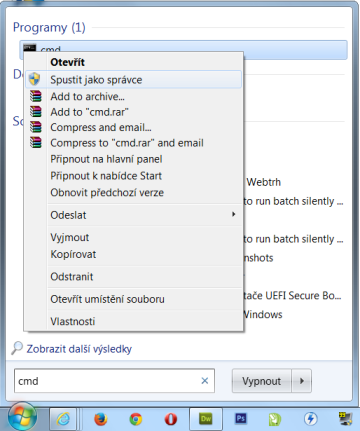Image resolution: width=360 pixels, height=431 pixels.
Task: Open Google Chrome from the taskbar
Action: (136, 419)
